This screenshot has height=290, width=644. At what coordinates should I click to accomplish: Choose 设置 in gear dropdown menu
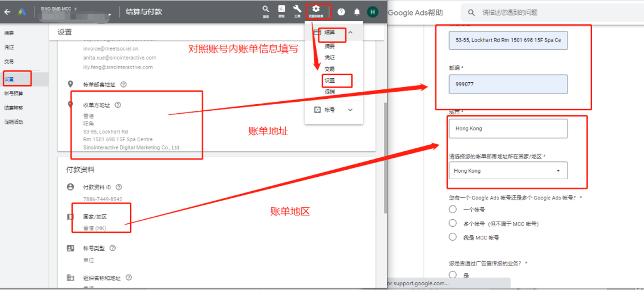[x=329, y=80]
